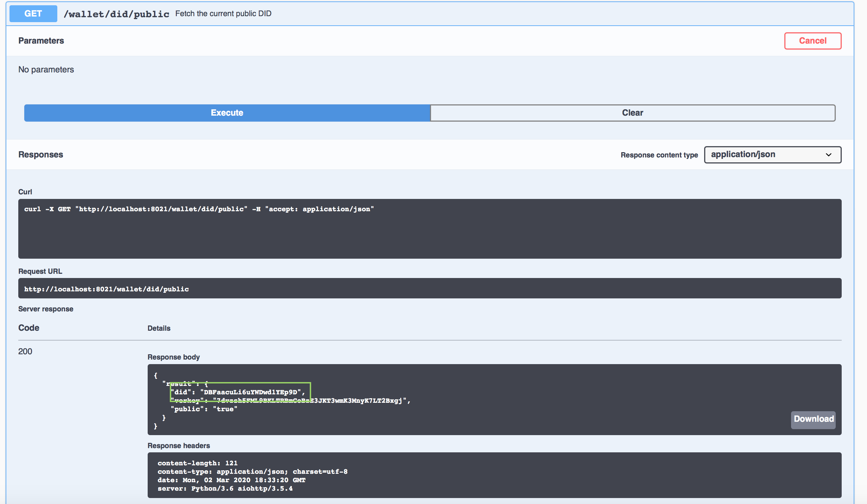Viewport: 867px width, 504px height.
Task: Click the blue GET method badge
Action: pyautogui.click(x=33, y=14)
